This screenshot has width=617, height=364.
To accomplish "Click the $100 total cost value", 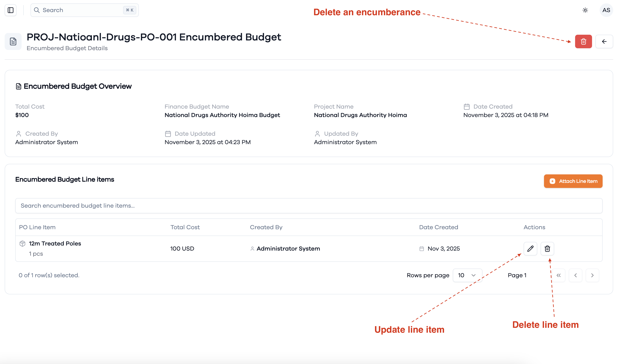I will (22, 115).
